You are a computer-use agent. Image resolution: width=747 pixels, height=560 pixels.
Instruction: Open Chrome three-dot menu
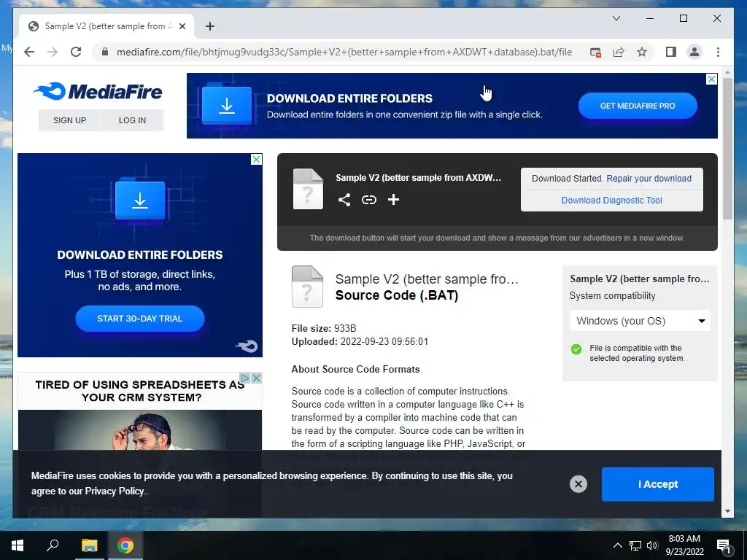(718, 52)
